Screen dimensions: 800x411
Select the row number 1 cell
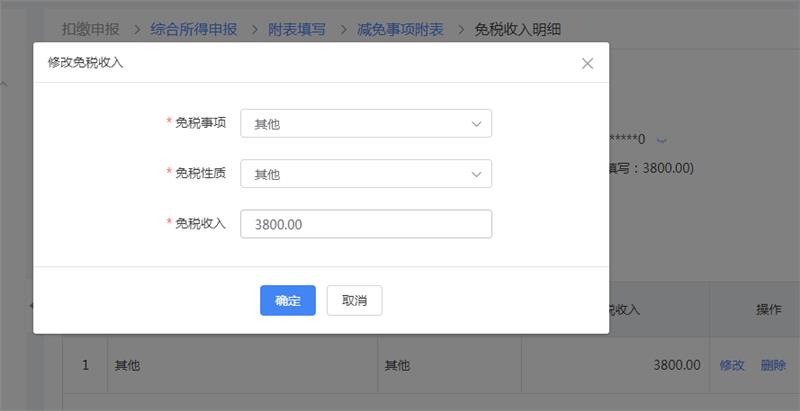[85, 365]
